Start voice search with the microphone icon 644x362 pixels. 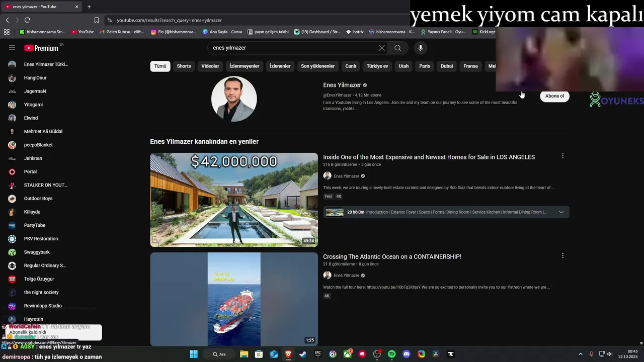[x=421, y=48]
